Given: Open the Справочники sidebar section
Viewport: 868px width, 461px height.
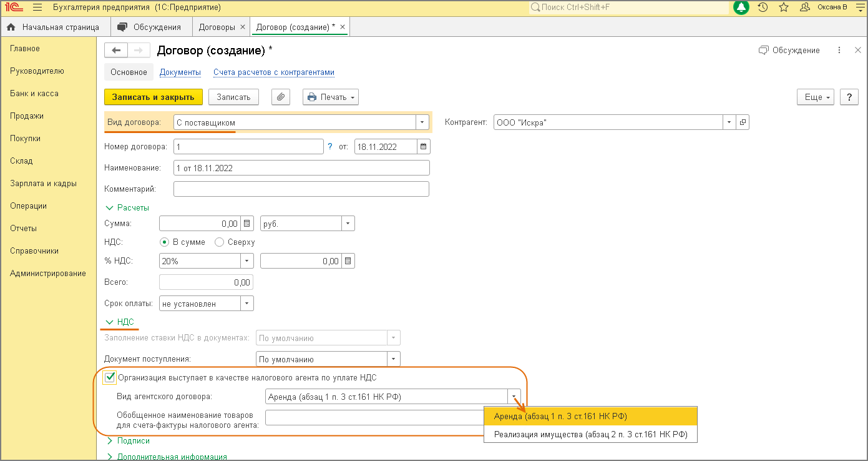Looking at the screenshot, I should 34,251.
